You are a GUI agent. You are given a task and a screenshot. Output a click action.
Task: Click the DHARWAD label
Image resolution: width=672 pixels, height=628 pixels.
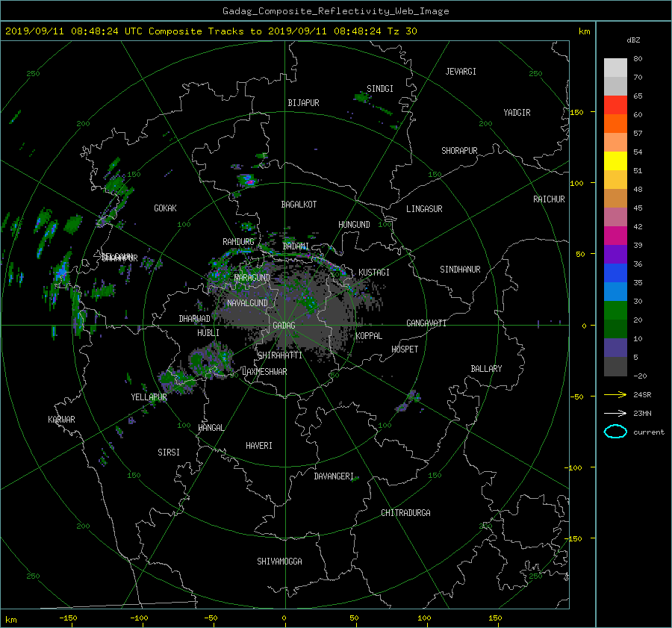click(x=194, y=319)
